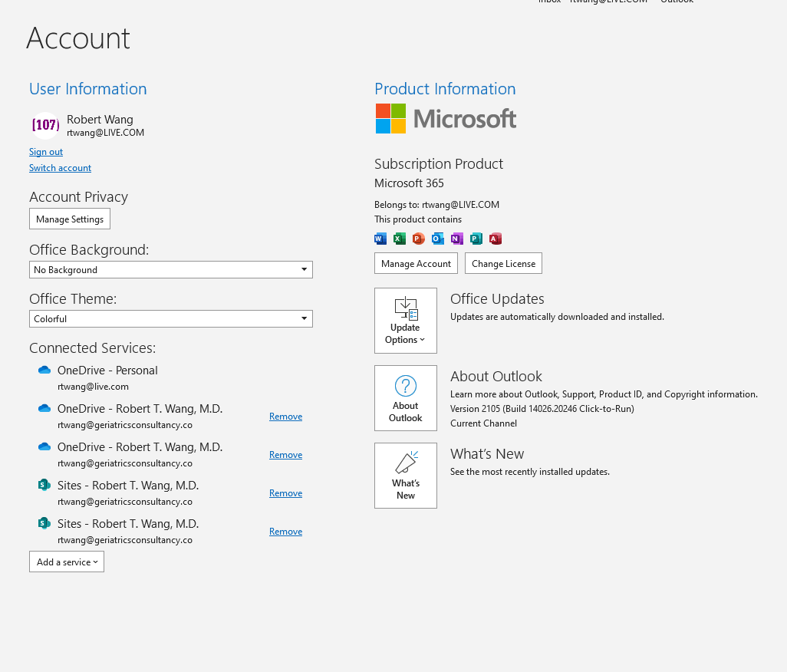Open the What's New button
This screenshot has width=787, height=672.
coord(406,476)
